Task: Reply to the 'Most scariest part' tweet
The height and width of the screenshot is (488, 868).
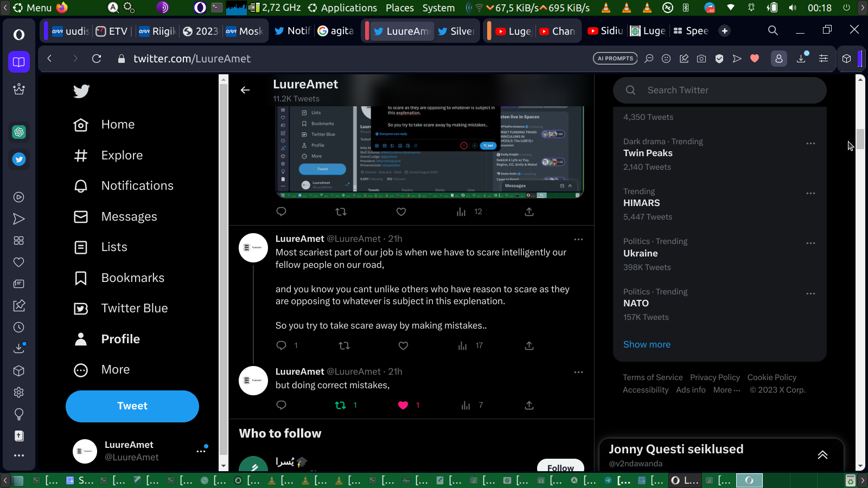Action: click(281, 345)
